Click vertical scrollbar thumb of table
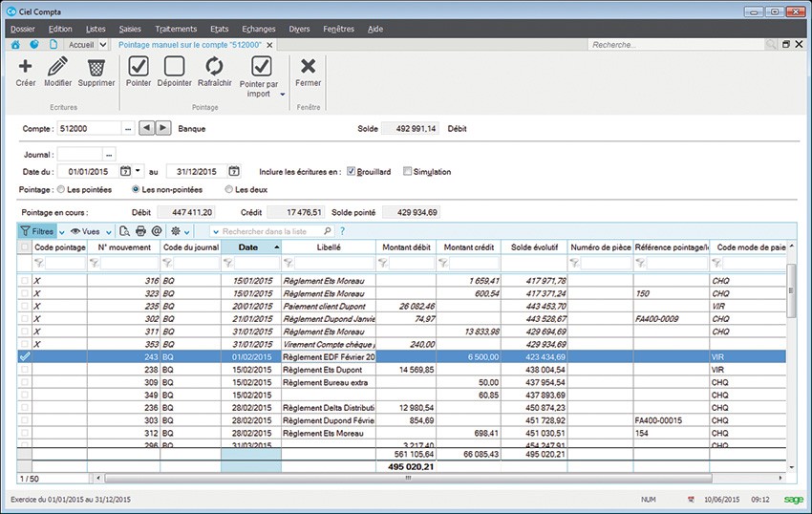Image resolution: width=812 pixels, height=514 pixels. point(791,290)
